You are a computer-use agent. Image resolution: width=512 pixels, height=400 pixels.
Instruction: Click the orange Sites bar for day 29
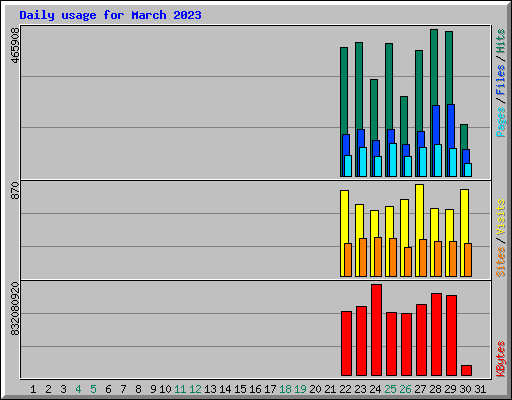coord(453,259)
